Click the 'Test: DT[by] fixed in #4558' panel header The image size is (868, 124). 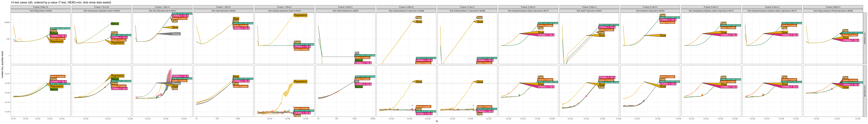pyautogui.click(x=40, y=11)
